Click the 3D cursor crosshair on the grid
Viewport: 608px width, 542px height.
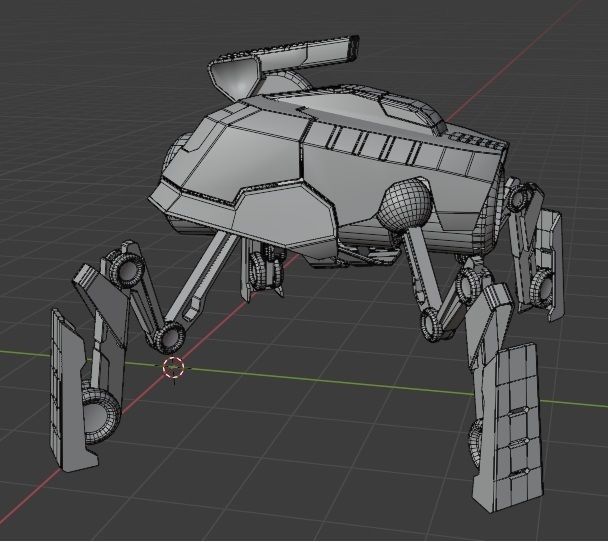173,367
